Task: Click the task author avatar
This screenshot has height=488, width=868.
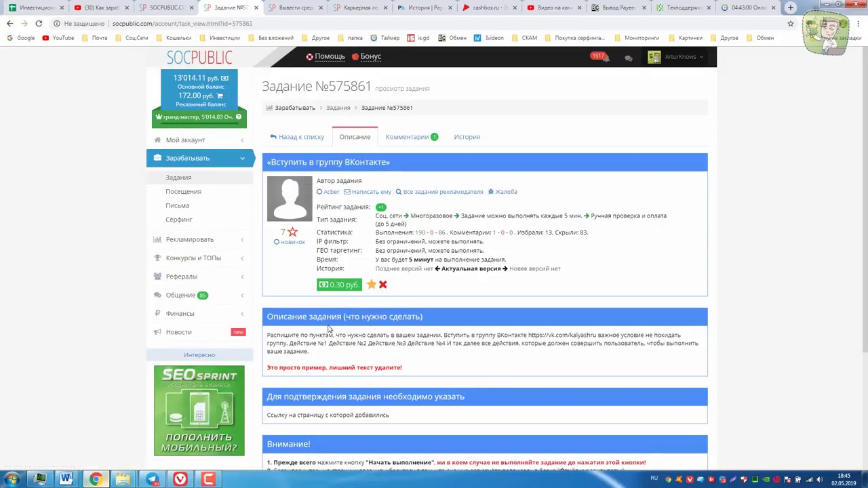Action: tap(290, 199)
